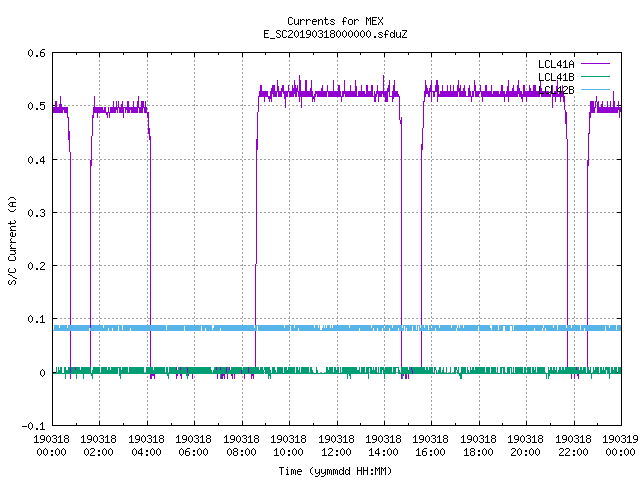Click the 190319 00:00 x-axis tick label
Screen dimensions: 640x480
(620, 446)
